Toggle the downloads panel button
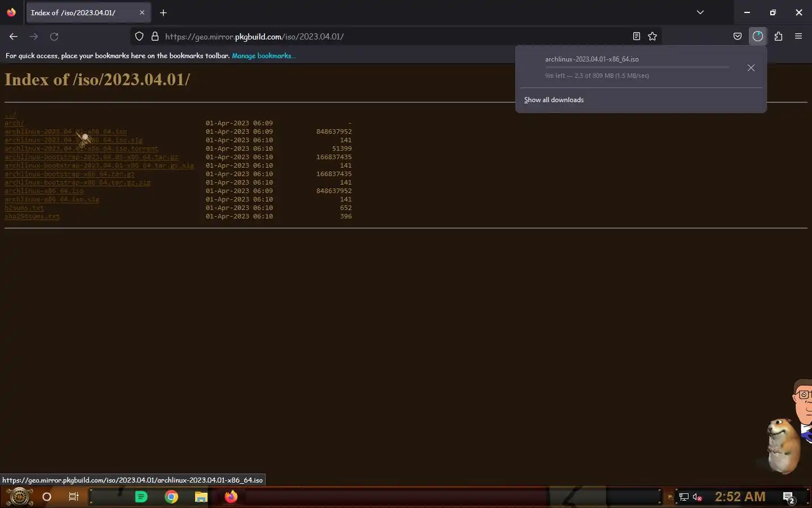Screen dimensions: 812x508 click(x=758, y=37)
